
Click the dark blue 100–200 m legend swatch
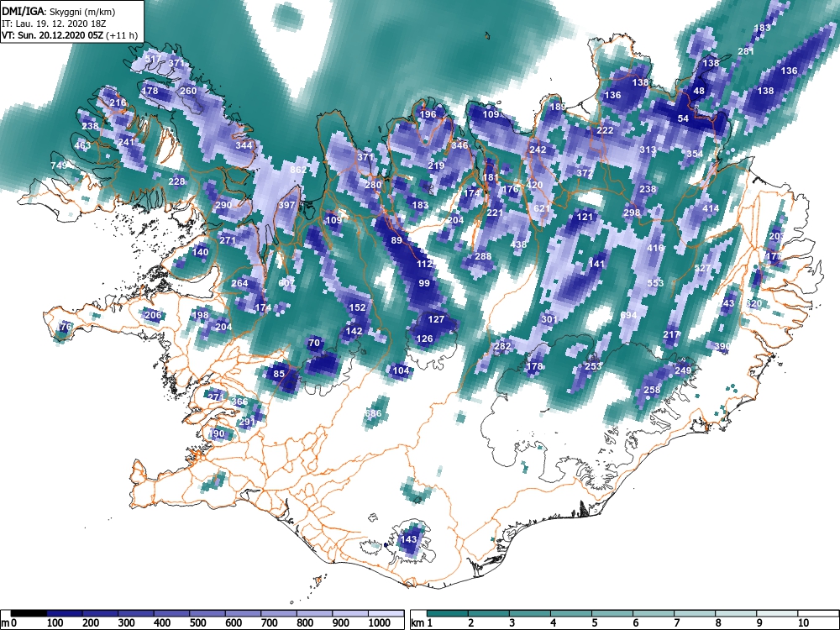point(65,613)
